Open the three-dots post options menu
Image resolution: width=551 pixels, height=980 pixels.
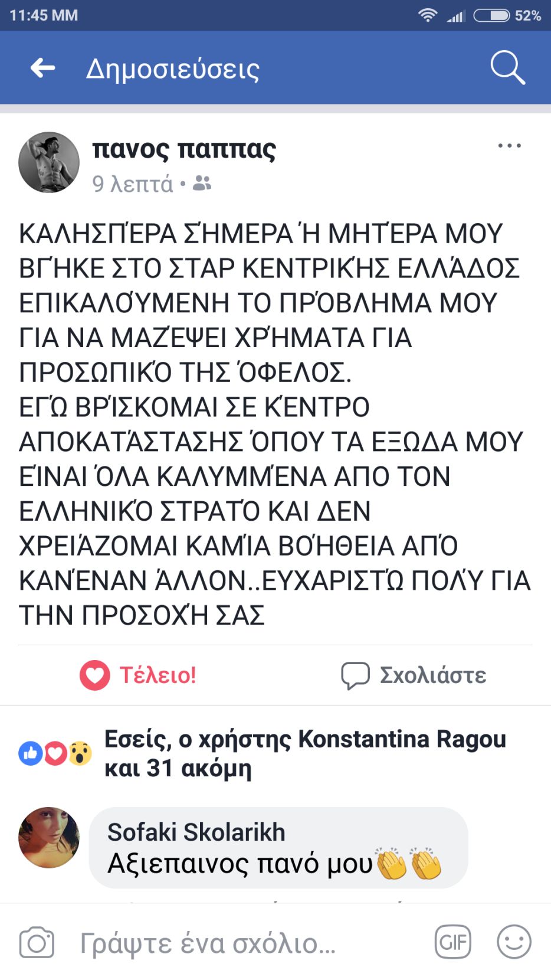tap(509, 146)
